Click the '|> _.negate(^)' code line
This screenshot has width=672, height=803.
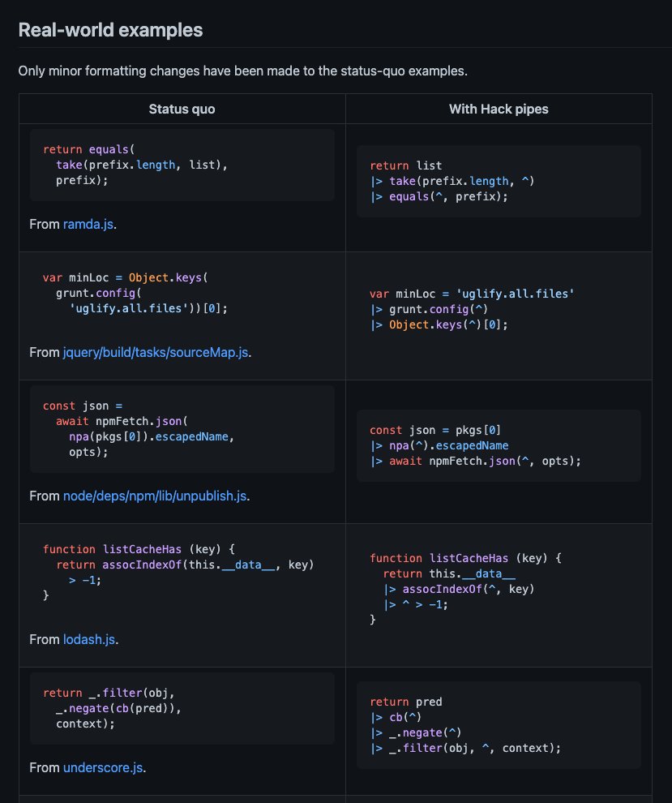click(416, 733)
